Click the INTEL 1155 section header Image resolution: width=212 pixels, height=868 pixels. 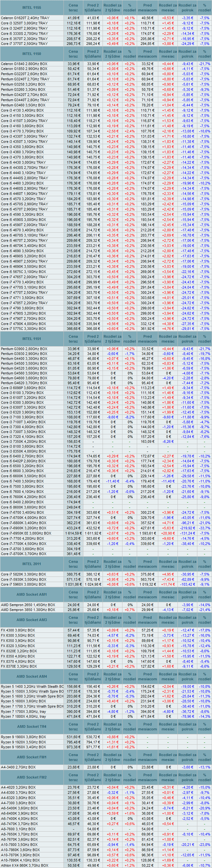(32, 7)
